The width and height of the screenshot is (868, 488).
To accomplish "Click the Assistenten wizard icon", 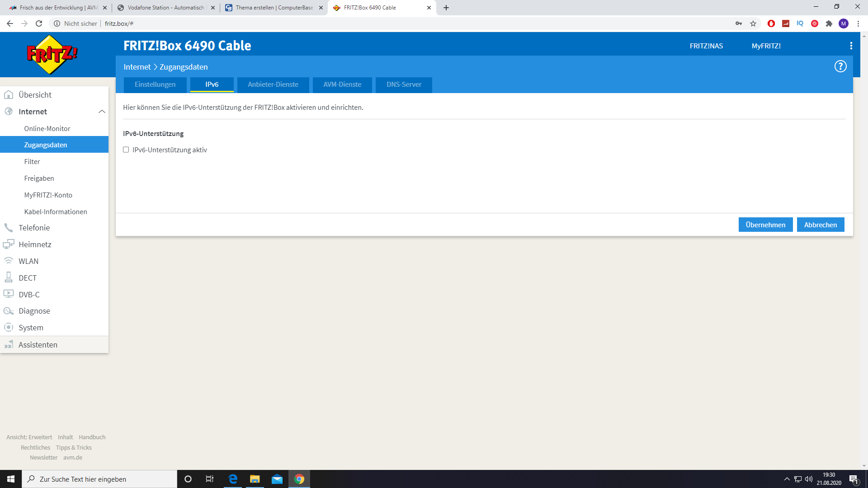I will click(9, 345).
